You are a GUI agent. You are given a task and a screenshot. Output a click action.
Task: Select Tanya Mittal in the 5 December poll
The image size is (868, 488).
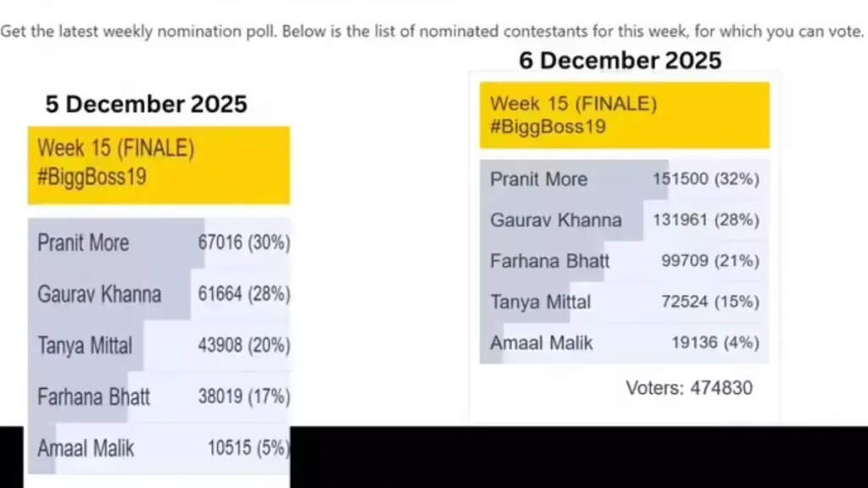85,346
